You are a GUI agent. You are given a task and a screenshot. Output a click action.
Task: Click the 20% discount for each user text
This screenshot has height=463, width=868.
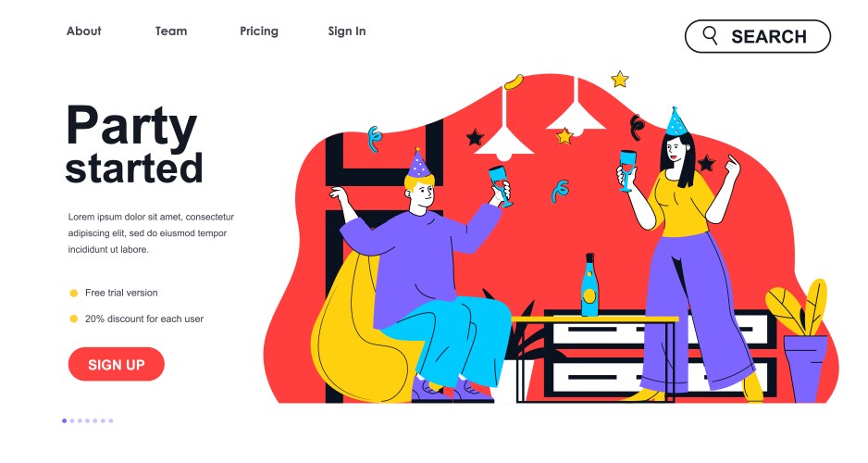(144, 319)
